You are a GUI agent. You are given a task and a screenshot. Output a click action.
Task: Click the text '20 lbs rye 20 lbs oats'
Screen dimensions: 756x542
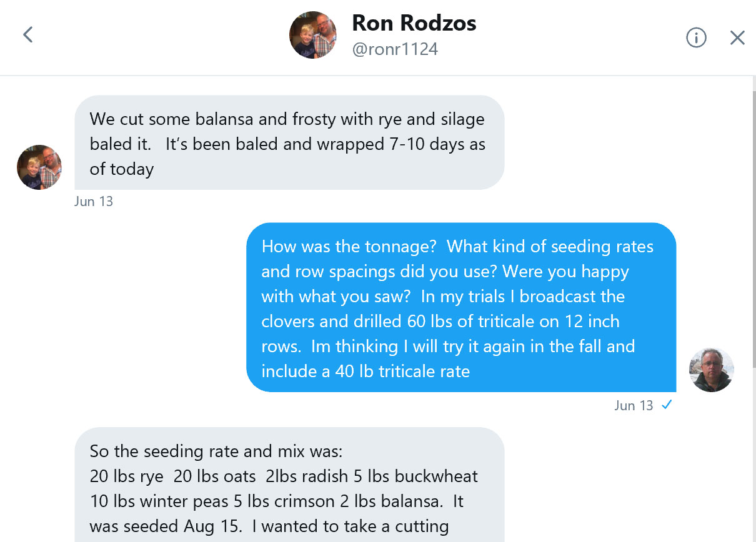[x=173, y=476]
